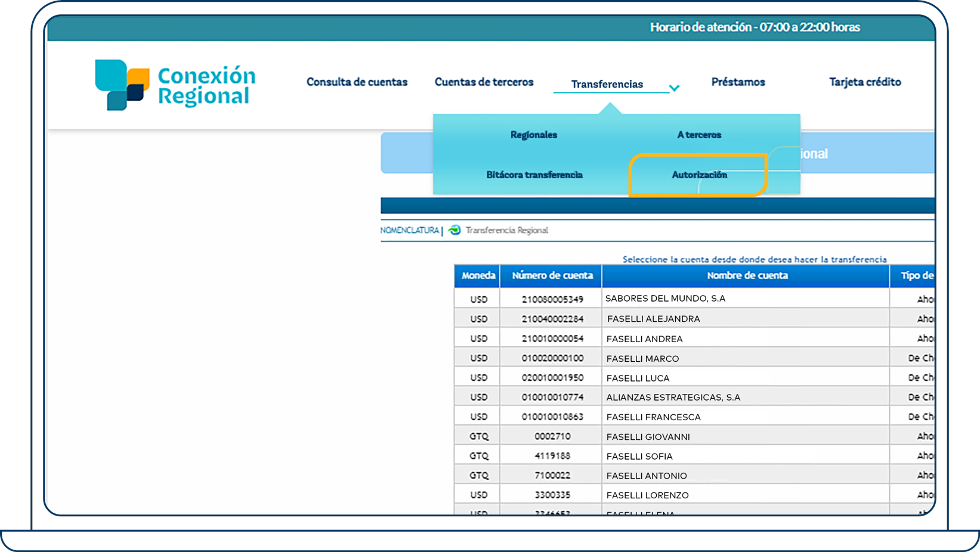Image resolution: width=980 pixels, height=552 pixels.
Task: Open the Transferencias dropdown chevron
Action: pos(675,87)
